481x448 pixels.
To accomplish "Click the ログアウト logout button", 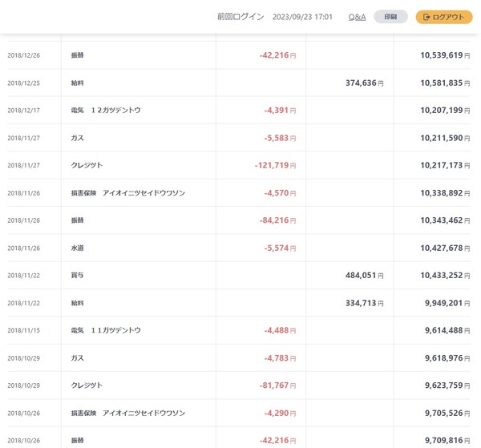I will click(443, 17).
